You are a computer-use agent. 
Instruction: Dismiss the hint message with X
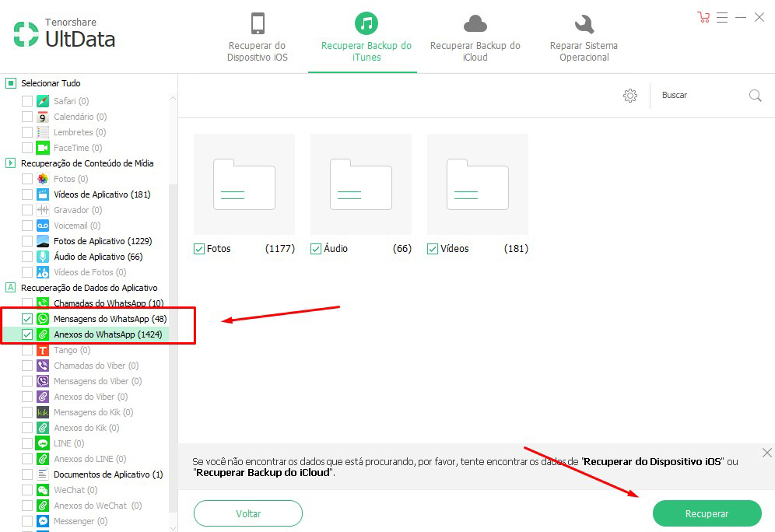[x=766, y=453]
